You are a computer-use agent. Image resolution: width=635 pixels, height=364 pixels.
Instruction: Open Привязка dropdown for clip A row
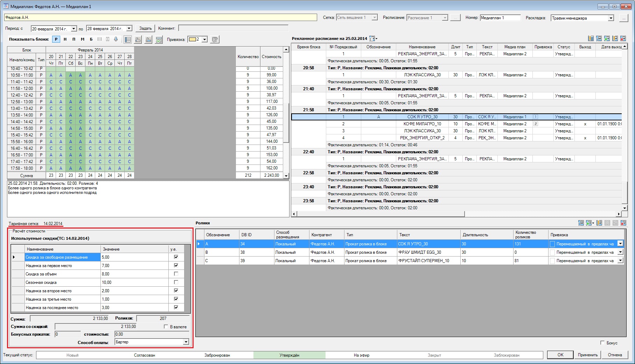(621, 244)
